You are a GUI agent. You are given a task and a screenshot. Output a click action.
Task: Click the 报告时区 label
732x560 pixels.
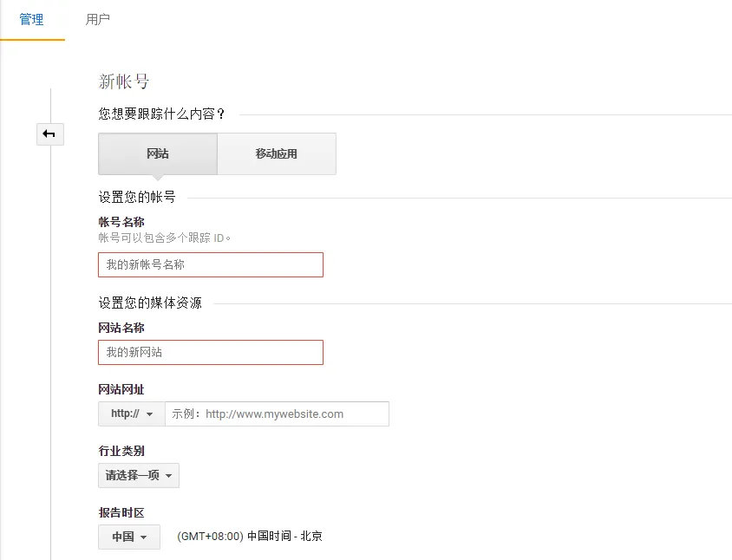(121, 512)
